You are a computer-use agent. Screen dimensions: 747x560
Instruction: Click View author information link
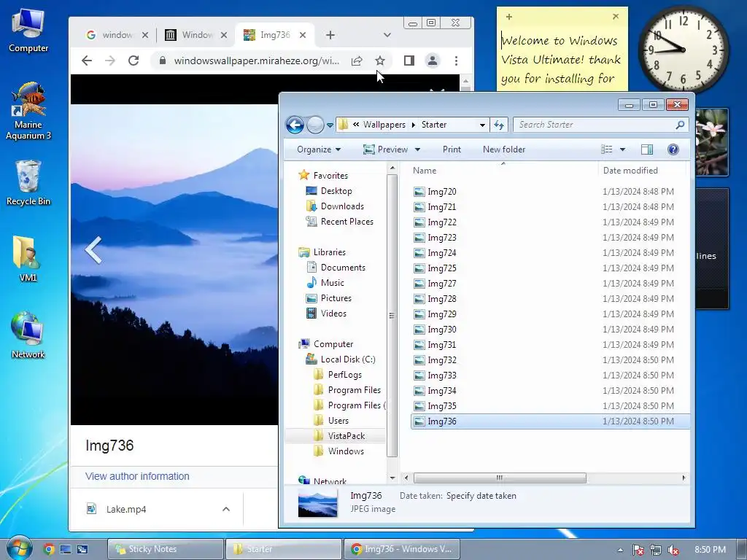[137, 476]
